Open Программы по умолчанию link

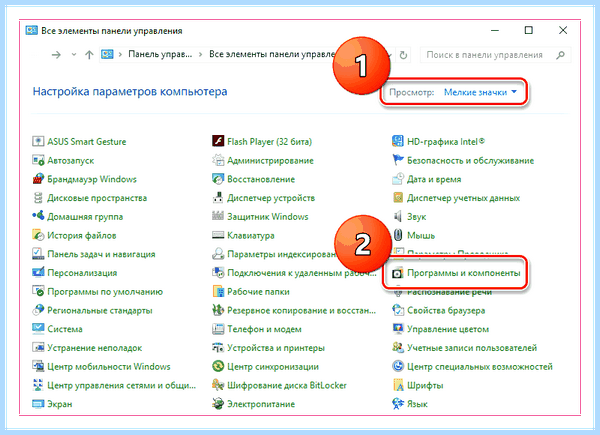(x=105, y=292)
